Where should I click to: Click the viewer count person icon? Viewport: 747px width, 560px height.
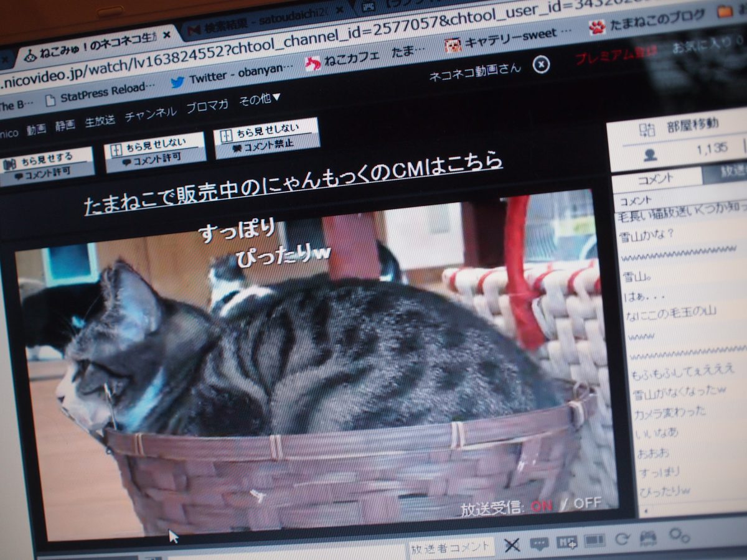(x=650, y=156)
